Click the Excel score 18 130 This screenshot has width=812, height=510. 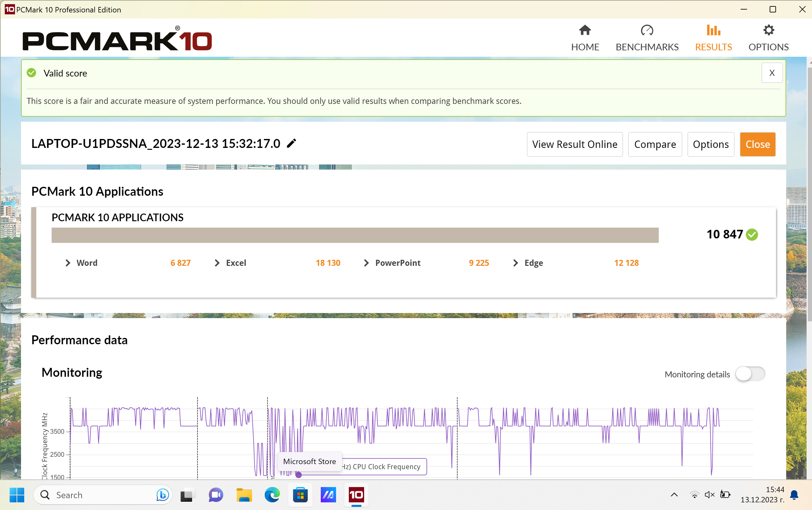click(x=327, y=263)
